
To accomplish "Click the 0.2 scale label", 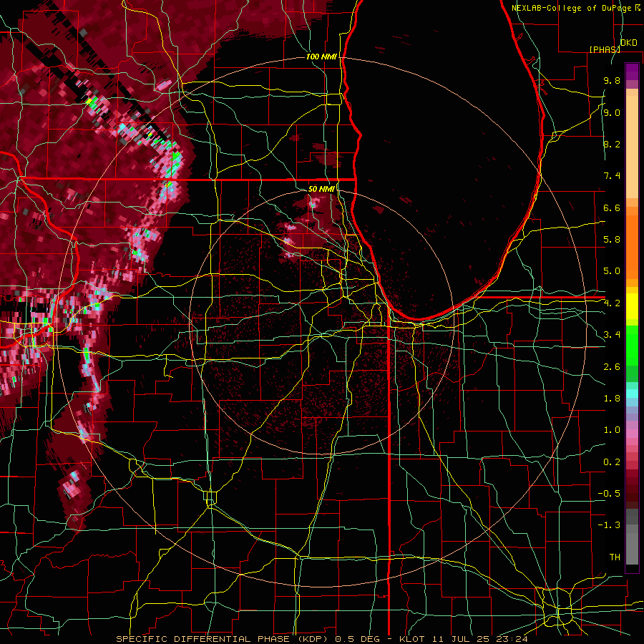I will click(x=612, y=462).
